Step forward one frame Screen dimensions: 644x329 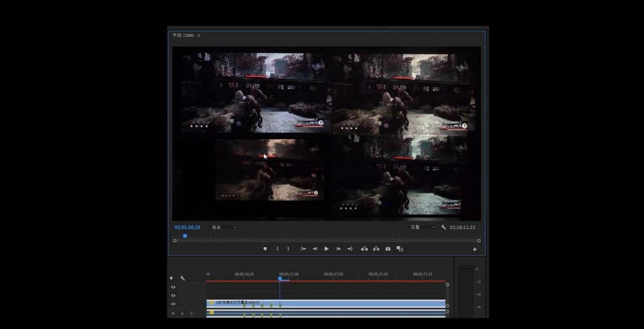coord(338,248)
